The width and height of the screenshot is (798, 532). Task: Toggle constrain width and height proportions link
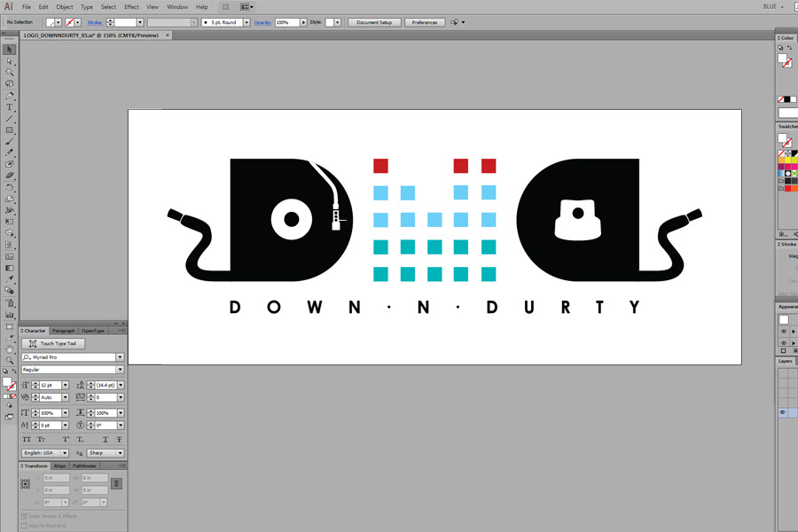116,483
